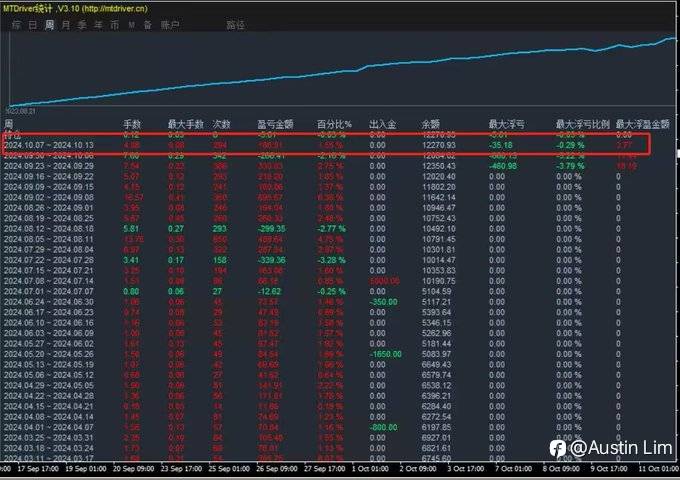Click the -339.36 profit-loss amount
This screenshot has width=680, height=480.
271,260
